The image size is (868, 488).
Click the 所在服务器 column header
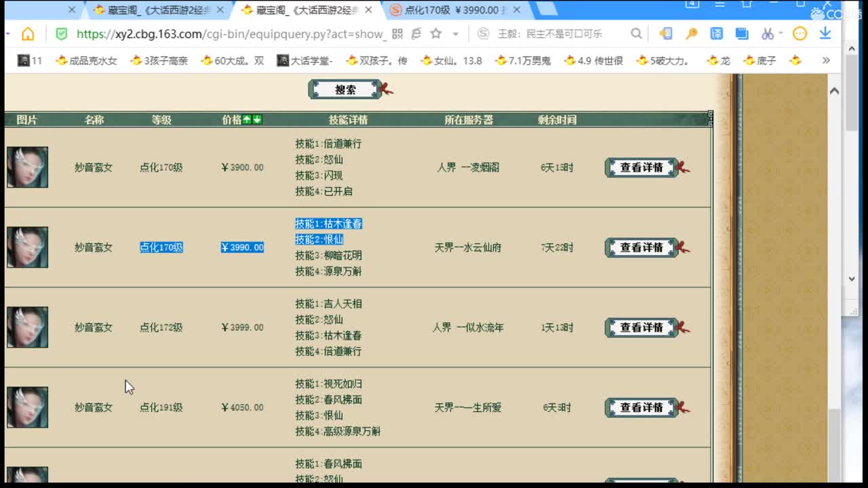[x=469, y=120]
